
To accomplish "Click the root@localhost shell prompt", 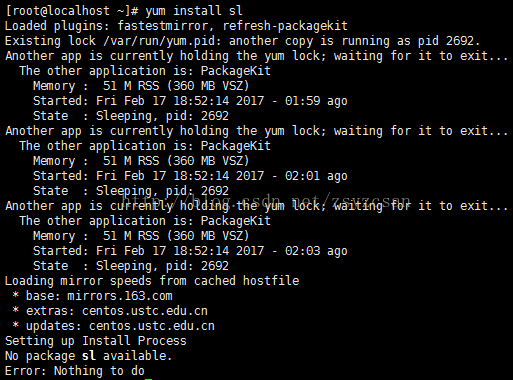I will coord(72,11).
